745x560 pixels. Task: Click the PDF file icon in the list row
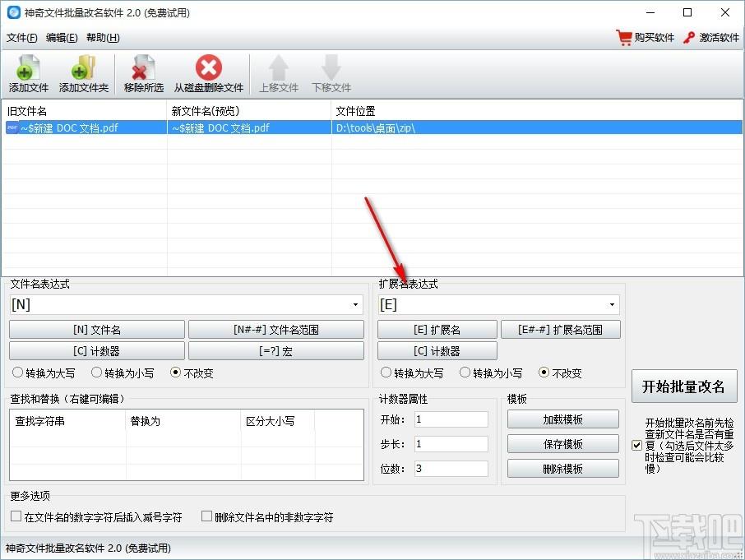tap(12, 127)
